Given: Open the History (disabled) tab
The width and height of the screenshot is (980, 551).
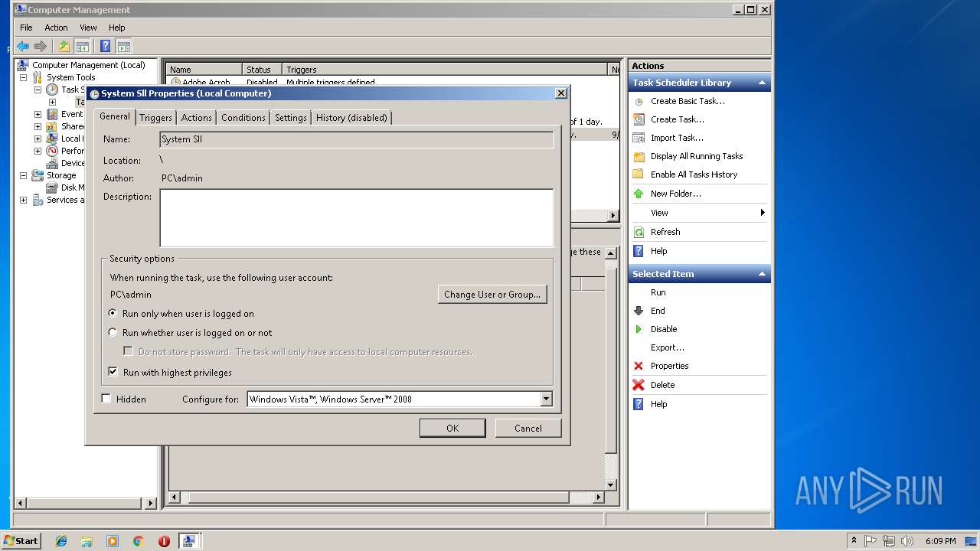Looking at the screenshot, I should [351, 117].
